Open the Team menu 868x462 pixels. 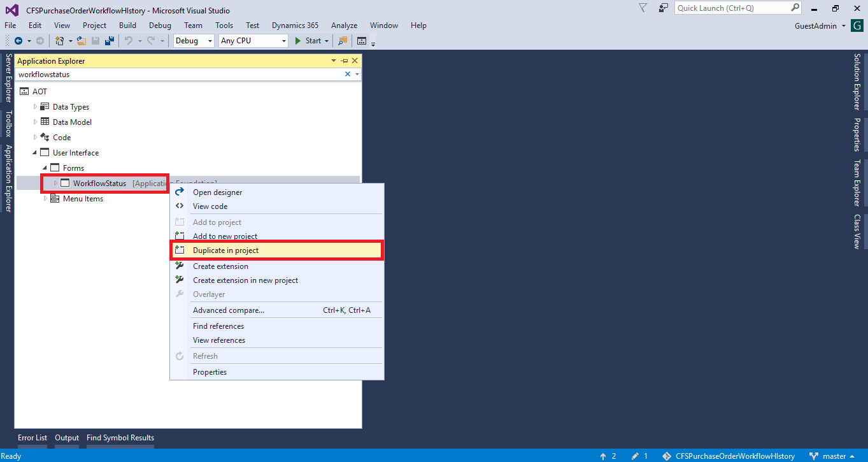[193, 25]
